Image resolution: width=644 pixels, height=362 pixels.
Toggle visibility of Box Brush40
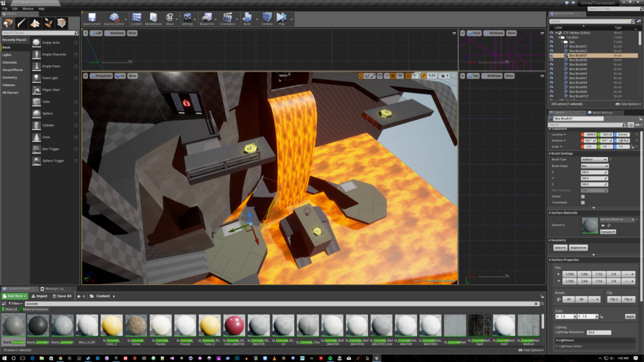552,65
